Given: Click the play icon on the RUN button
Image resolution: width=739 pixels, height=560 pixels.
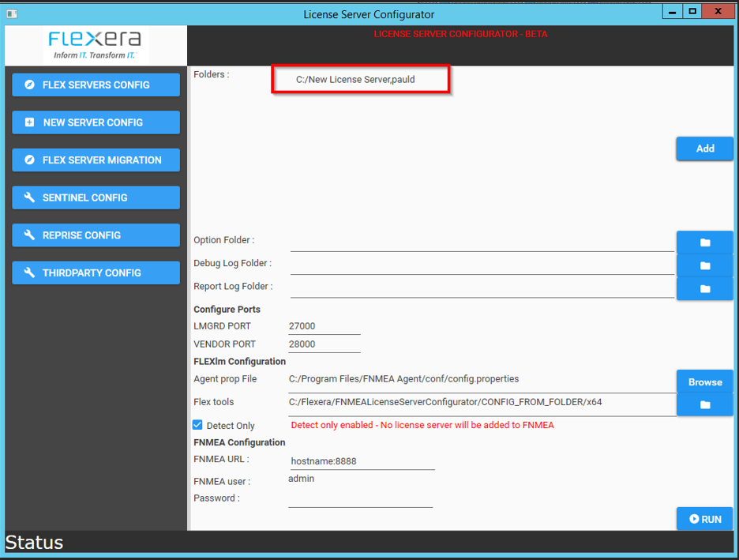Looking at the screenshot, I should (x=694, y=519).
